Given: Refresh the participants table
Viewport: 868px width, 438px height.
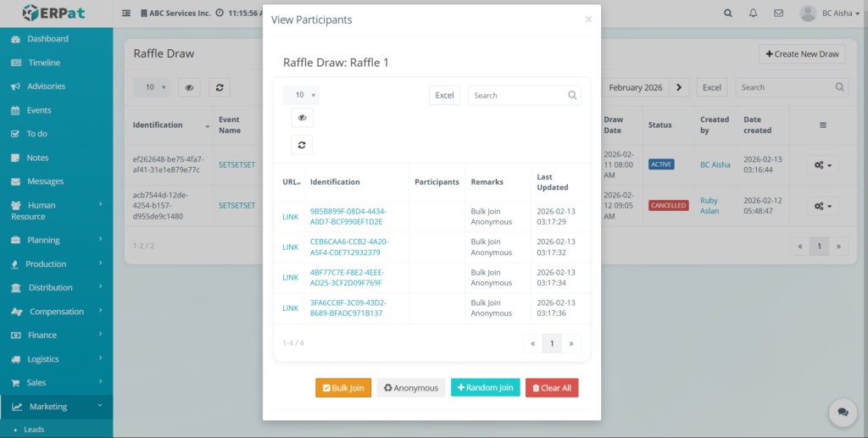Looking at the screenshot, I should tap(302, 145).
